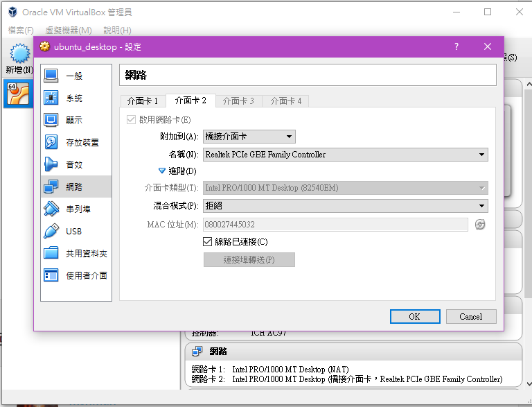Click the 網路 settings page title
This screenshot has width=532, height=407.
(136, 75)
